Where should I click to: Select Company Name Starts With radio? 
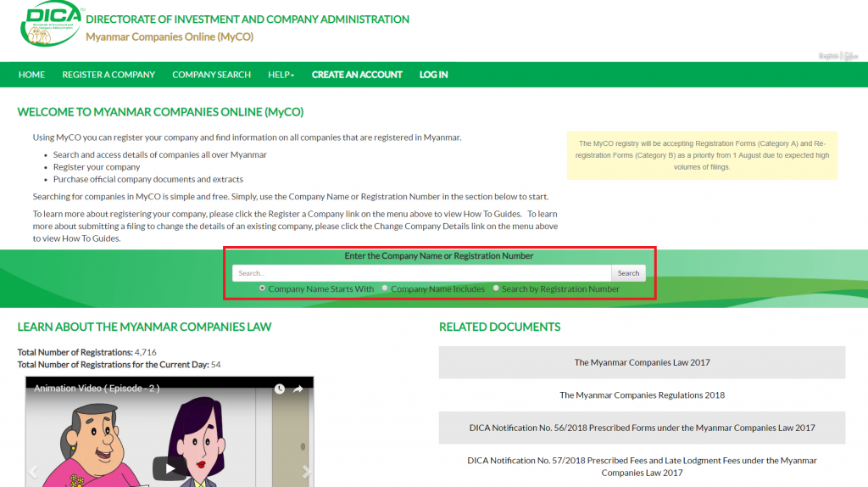pos(263,288)
